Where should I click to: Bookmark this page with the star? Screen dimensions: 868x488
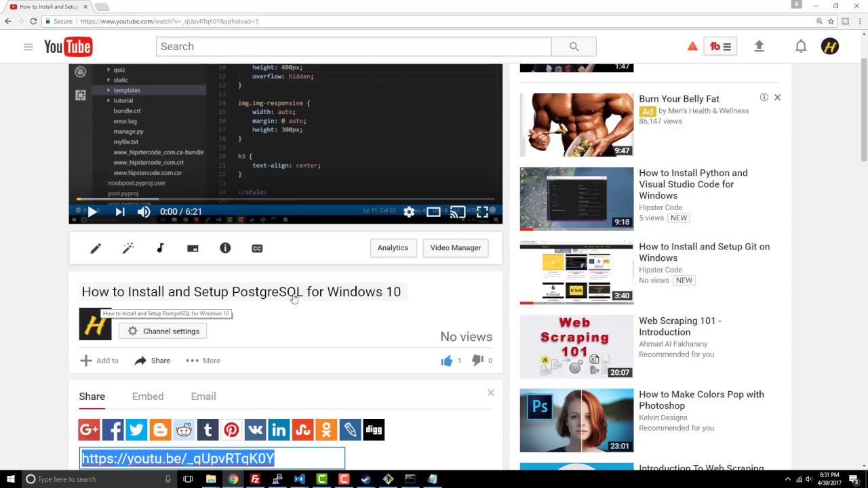831,21
